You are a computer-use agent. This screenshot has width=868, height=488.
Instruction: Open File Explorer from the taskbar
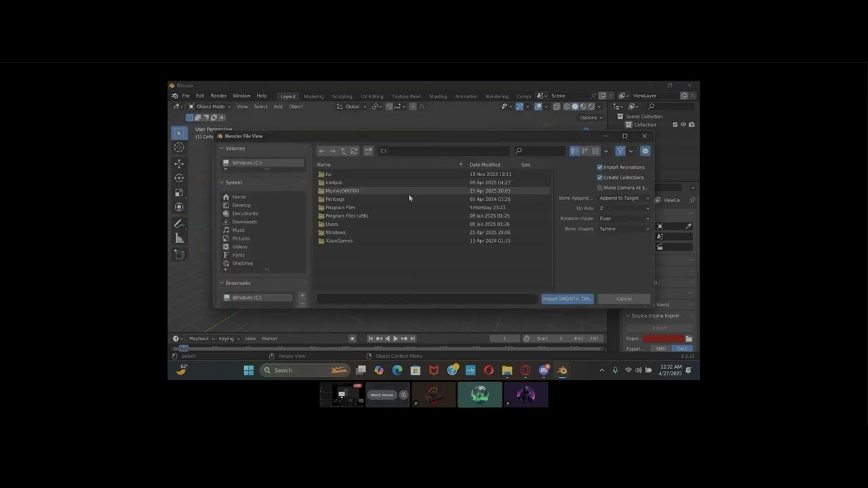[x=507, y=370]
